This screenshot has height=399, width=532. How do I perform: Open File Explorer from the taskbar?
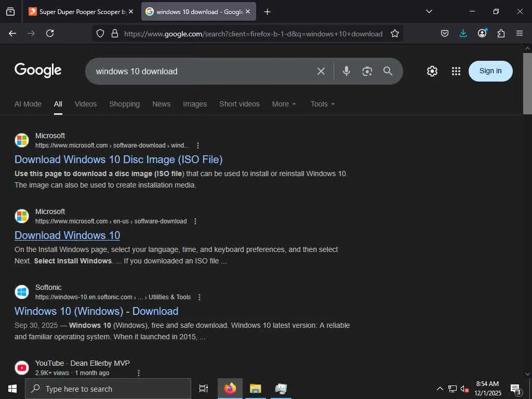256,389
